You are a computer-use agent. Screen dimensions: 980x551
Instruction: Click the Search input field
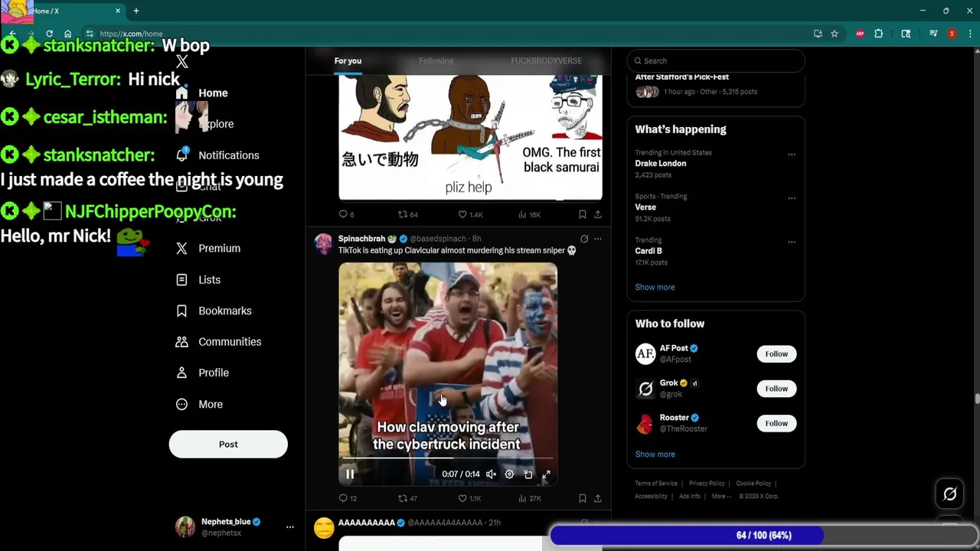pyautogui.click(x=716, y=60)
